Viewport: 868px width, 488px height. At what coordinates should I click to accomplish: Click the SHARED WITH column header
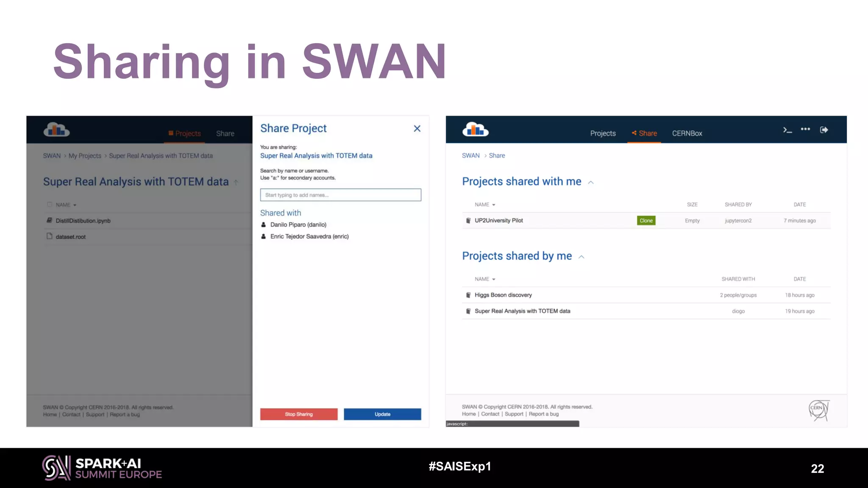(738, 279)
